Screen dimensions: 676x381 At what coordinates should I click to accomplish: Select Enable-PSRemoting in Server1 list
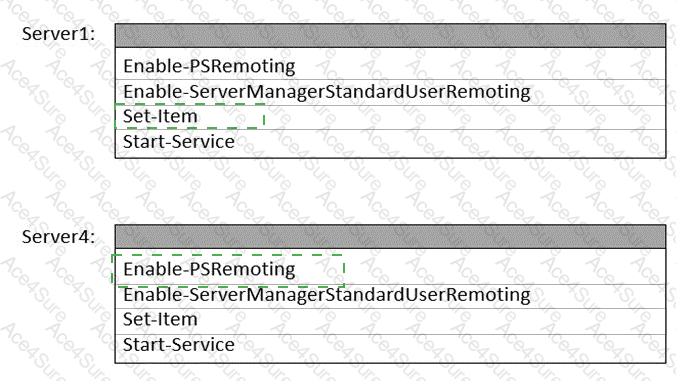[x=390, y=66]
